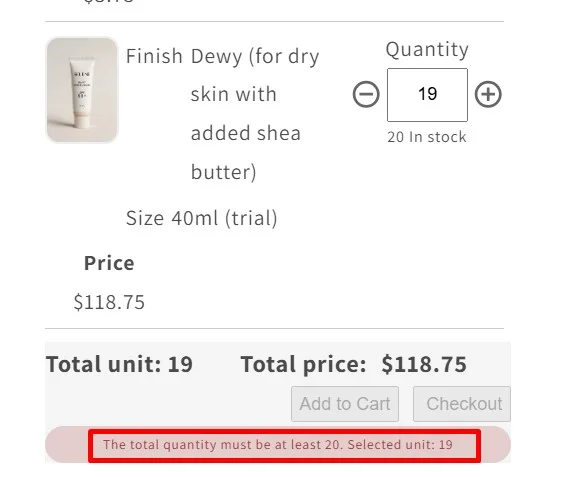Click the 20 In stock label
Screen dimensions: 571x477
tap(427, 137)
